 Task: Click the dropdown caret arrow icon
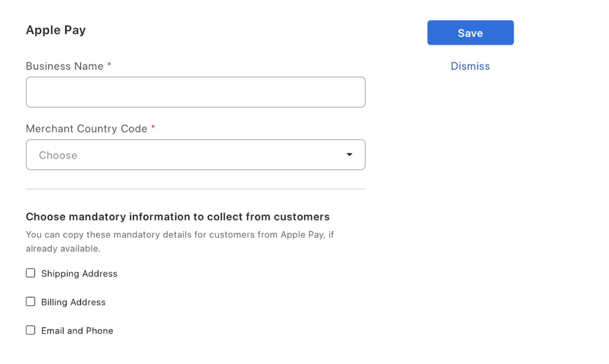pyautogui.click(x=349, y=155)
